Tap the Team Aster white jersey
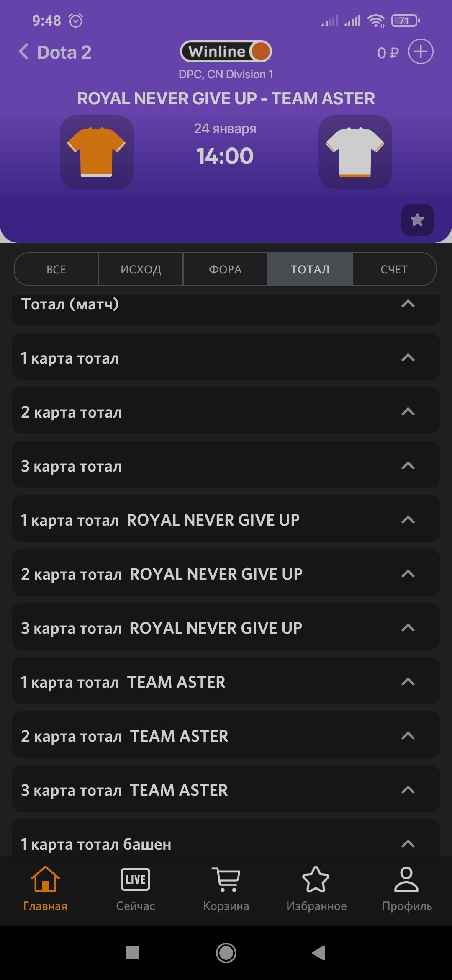This screenshot has width=452, height=980. tap(355, 152)
